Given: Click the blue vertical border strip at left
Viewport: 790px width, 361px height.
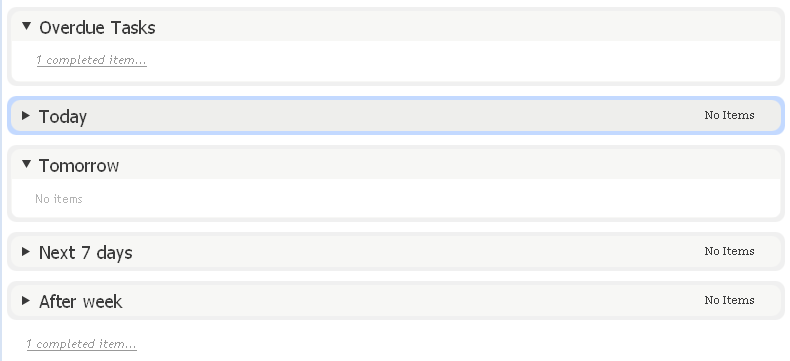Looking at the screenshot, I should (x=1, y=180).
